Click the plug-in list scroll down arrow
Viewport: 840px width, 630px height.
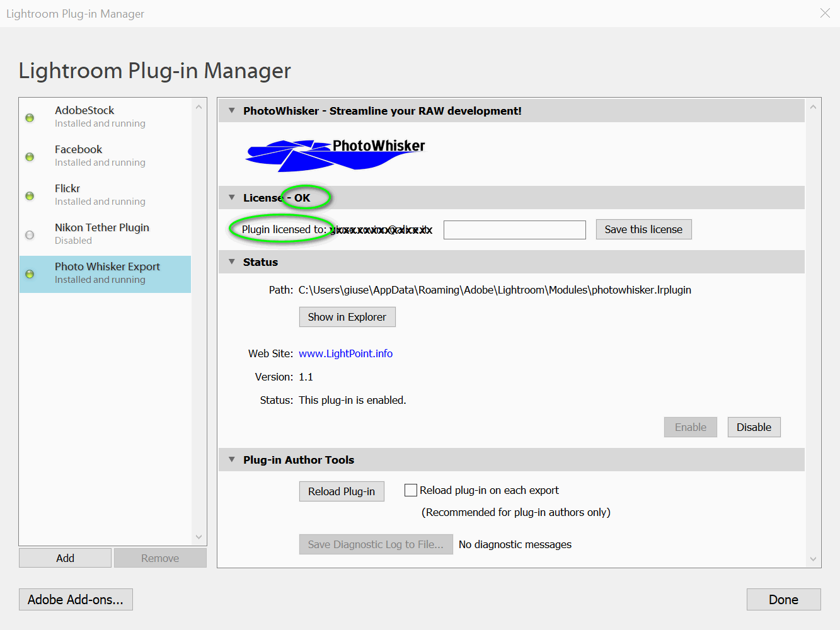tap(198, 537)
